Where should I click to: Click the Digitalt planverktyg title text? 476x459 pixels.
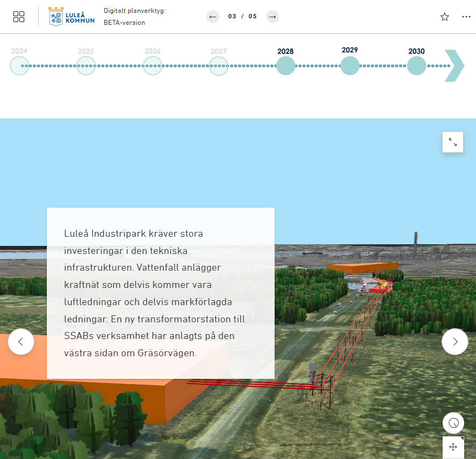tap(135, 11)
